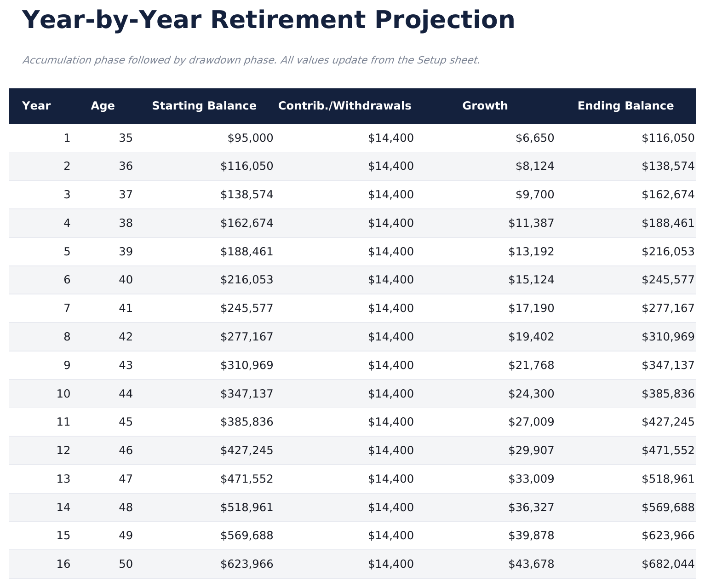Viewport: 705px width, 588px height.
Task: Click starting balance cell $95,000
Action: coord(250,138)
